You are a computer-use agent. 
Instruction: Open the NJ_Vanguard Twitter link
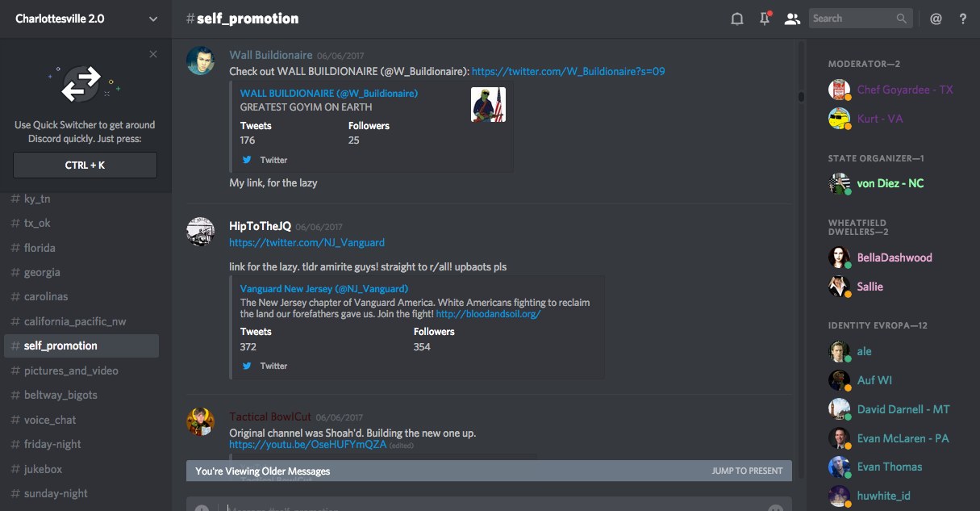coord(307,242)
